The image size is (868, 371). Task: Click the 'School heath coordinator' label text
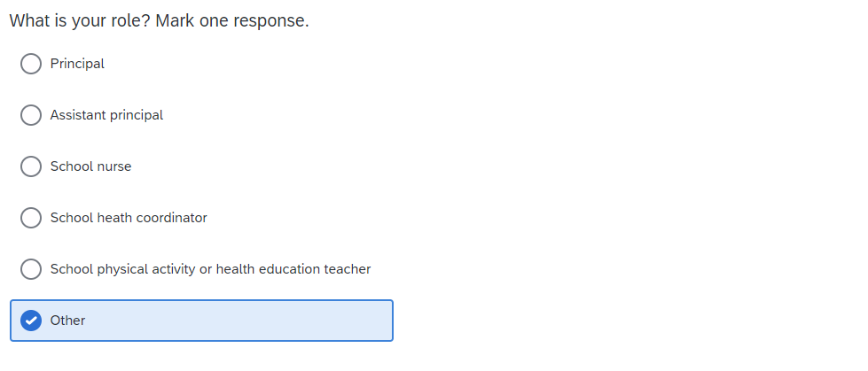129,218
